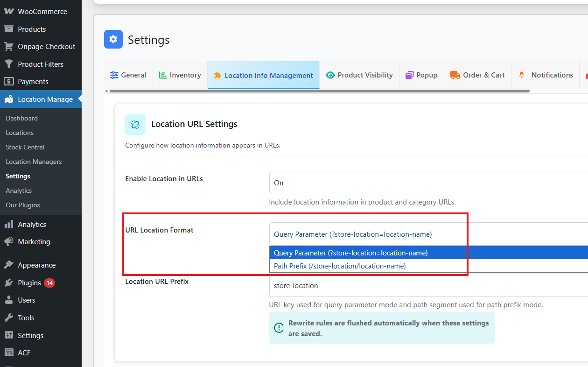Click the Notifications bell icon

coord(522,75)
